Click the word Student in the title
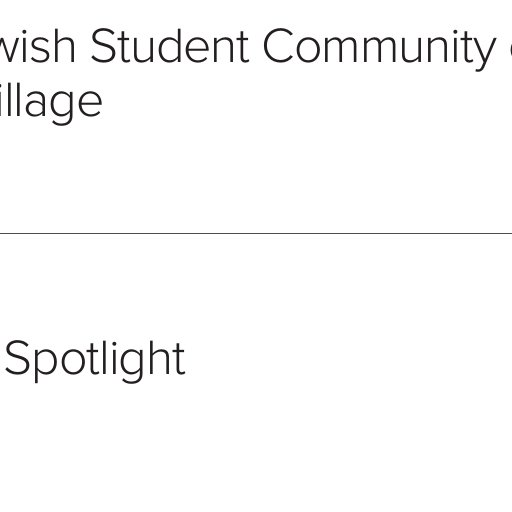The height and width of the screenshot is (512, 512). pos(170,46)
